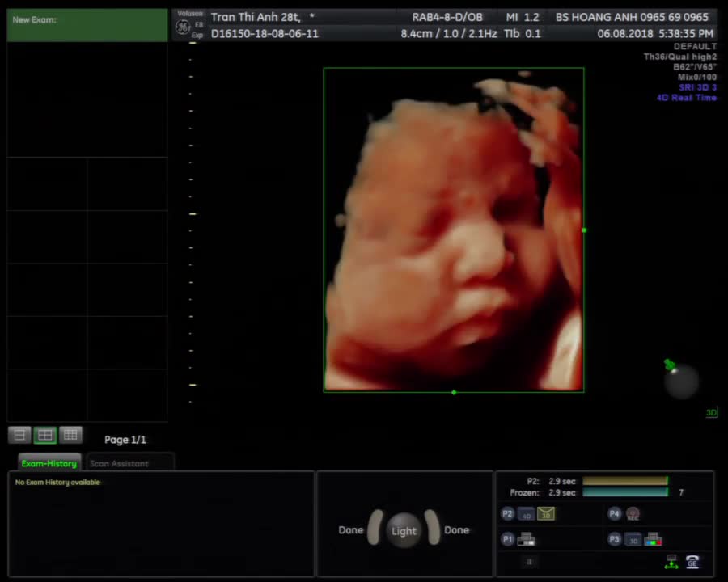Click the GE remote service phone icon
This screenshot has width=728, height=582.
(x=692, y=562)
